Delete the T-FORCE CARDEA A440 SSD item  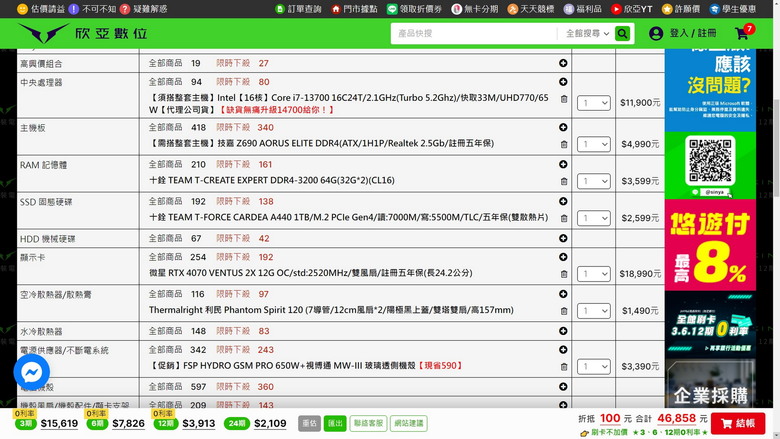(x=564, y=218)
